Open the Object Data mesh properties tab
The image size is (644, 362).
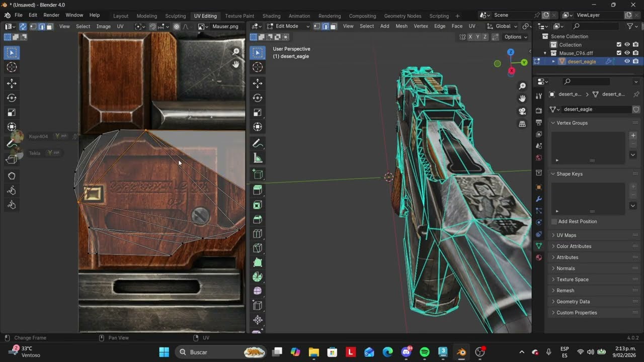[539, 246]
